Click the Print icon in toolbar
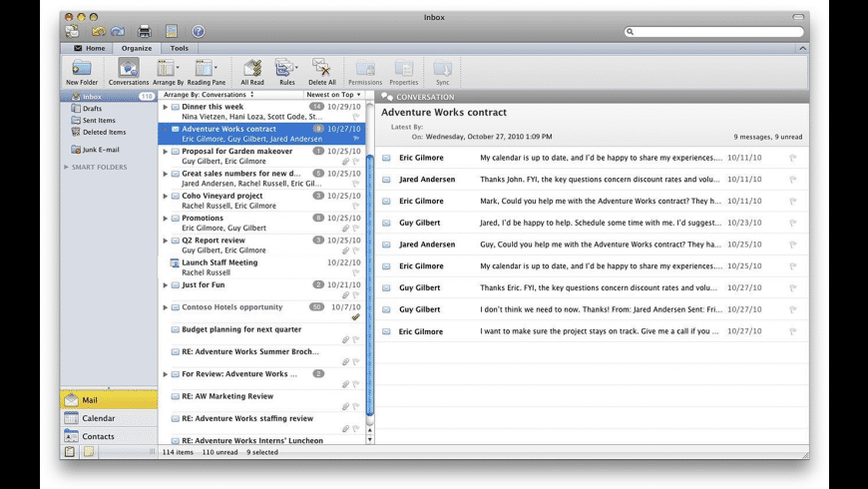The height and width of the screenshot is (489, 868). click(x=145, y=32)
